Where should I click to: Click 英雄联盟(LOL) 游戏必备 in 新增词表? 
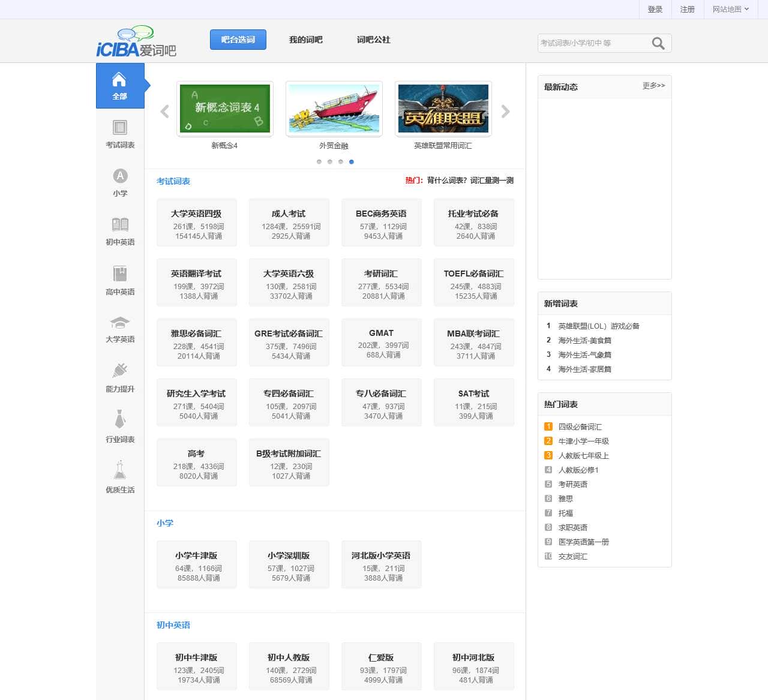pos(599,326)
